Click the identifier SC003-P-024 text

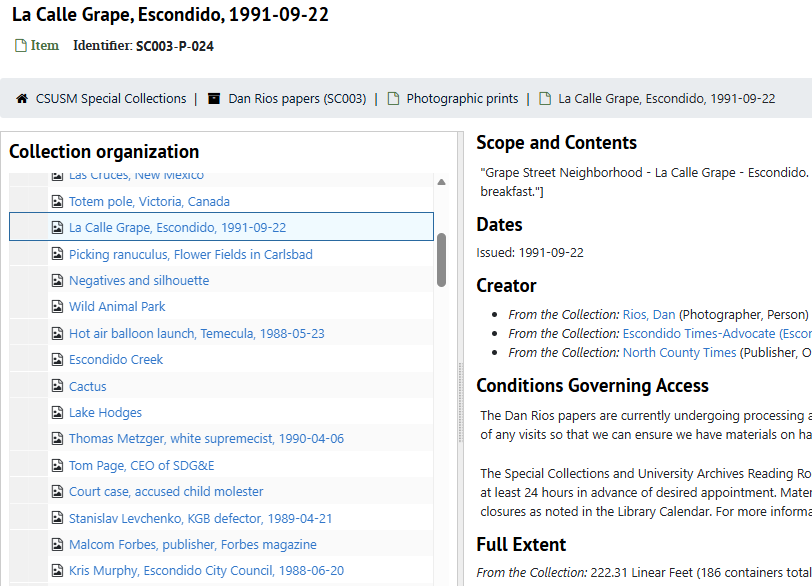[175, 46]
